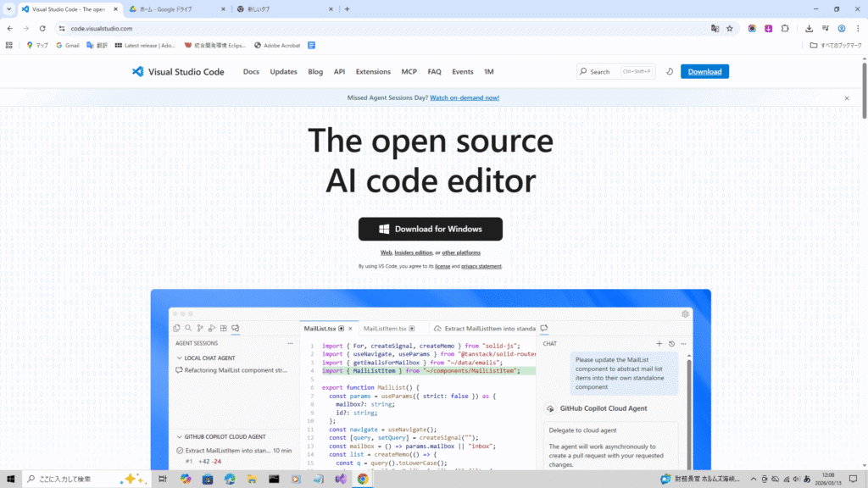
Task: Switch to the MailListItem.tsx tab
Action: [x=387, y=328]
